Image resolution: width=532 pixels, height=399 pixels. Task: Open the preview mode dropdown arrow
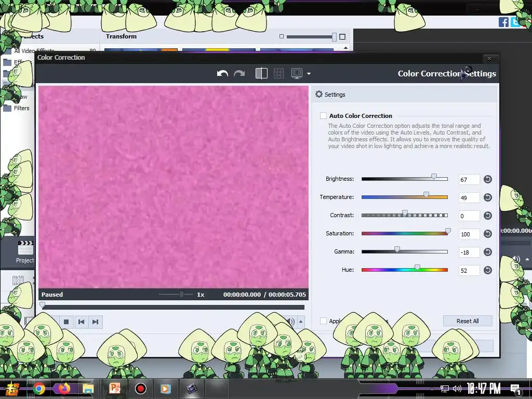[x=309, y=74]
